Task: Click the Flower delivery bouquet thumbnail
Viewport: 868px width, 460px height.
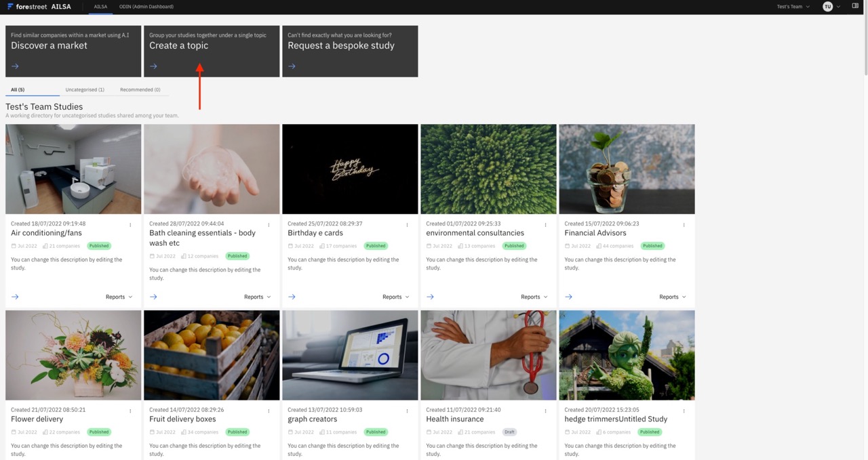Action: [73, 355]
